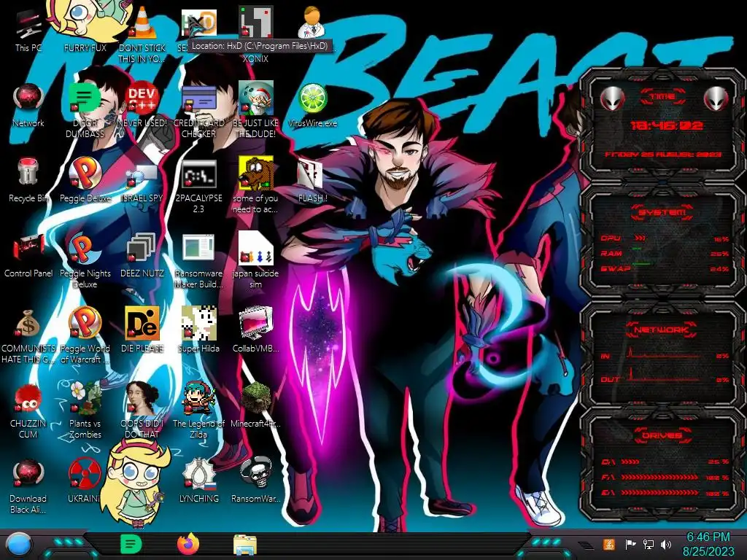
Task: Click the DRIVES widget header
Action: [662, 435]
